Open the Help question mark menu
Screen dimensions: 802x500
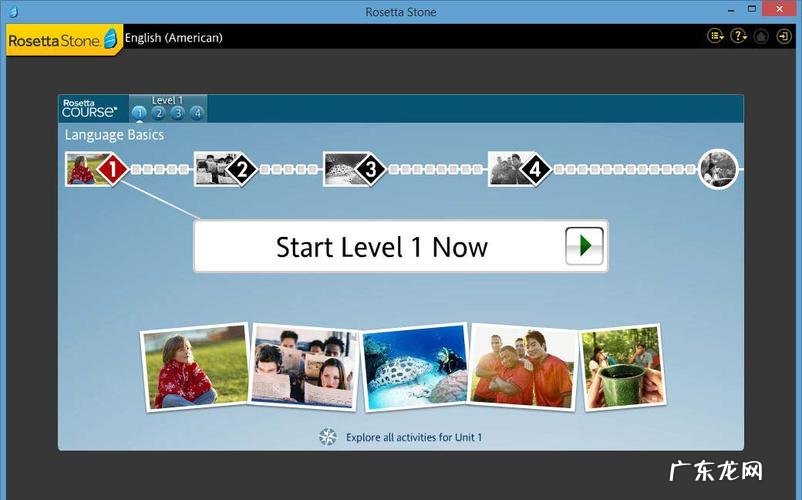738,36
